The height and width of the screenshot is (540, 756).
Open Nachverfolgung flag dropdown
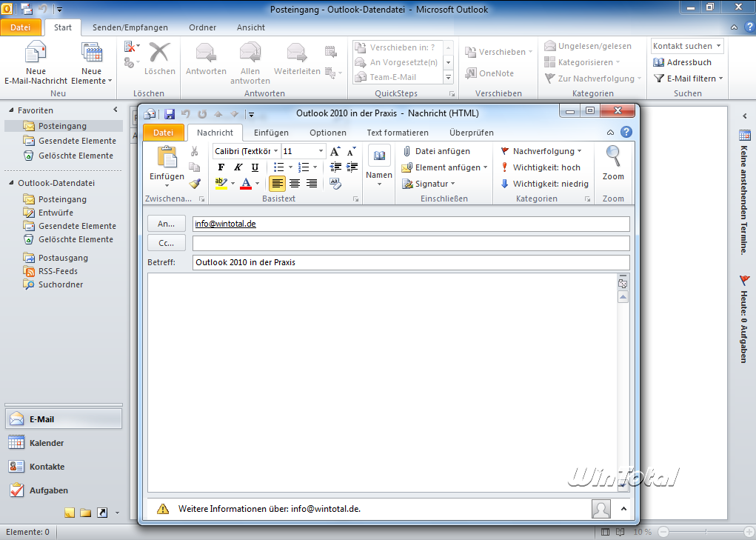point(541,151)
